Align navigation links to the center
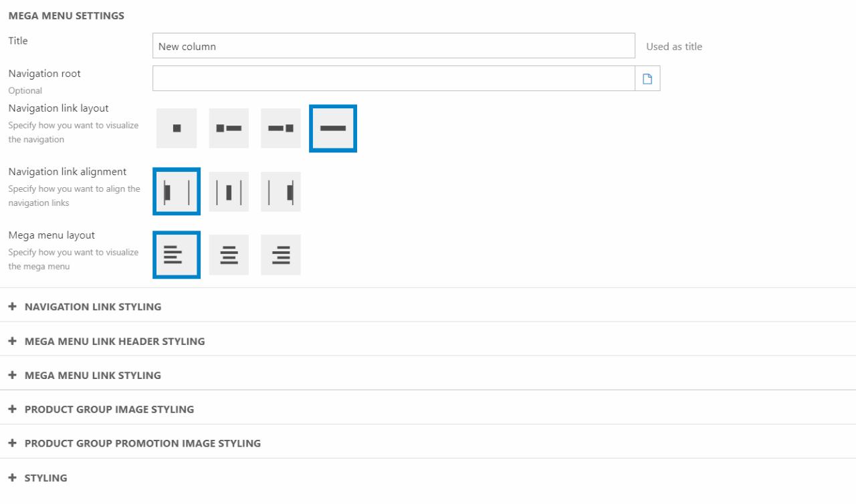Image resolution: width=856 pixels, height=504 pixels. pyautogui.click(x=229, y=192)
